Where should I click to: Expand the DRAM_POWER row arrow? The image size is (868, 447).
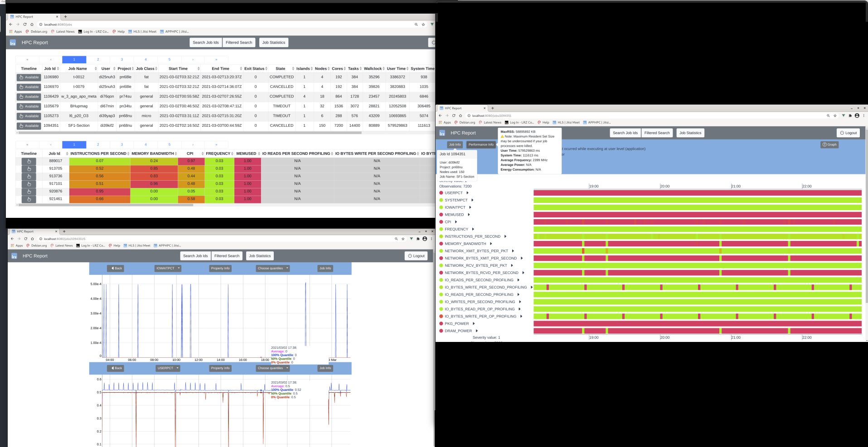click(x=476, y=331)
